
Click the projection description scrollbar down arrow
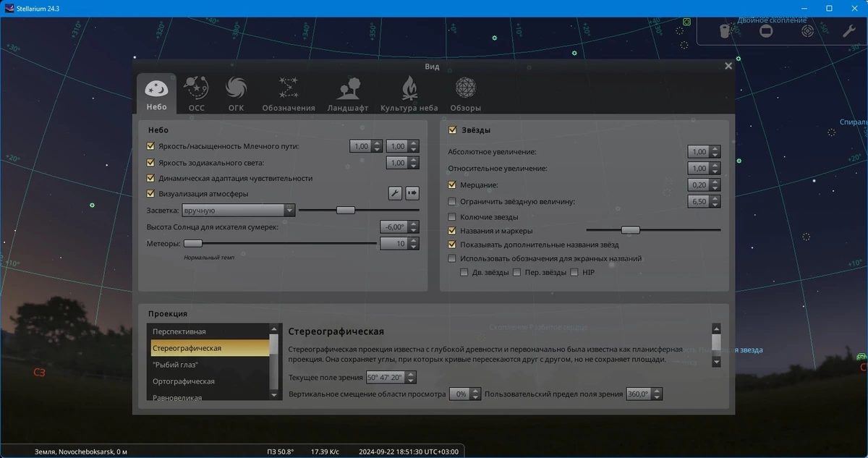716,362
